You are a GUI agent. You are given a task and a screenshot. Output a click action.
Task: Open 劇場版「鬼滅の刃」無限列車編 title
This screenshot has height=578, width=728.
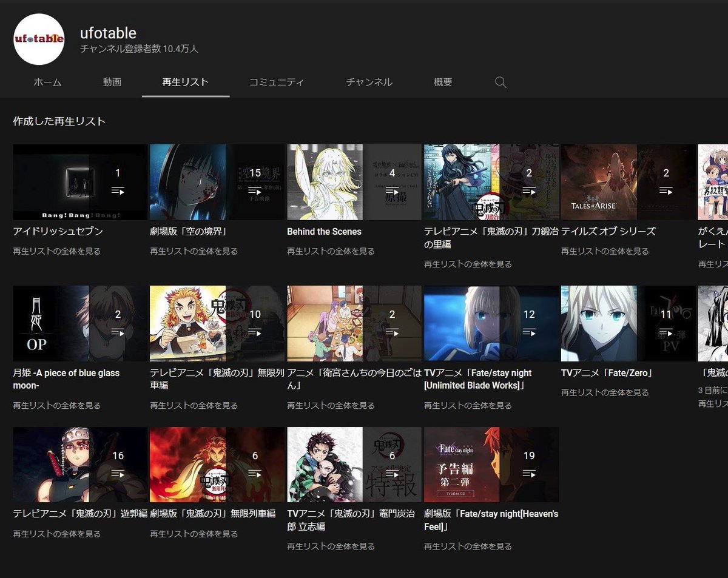[213, 514]
